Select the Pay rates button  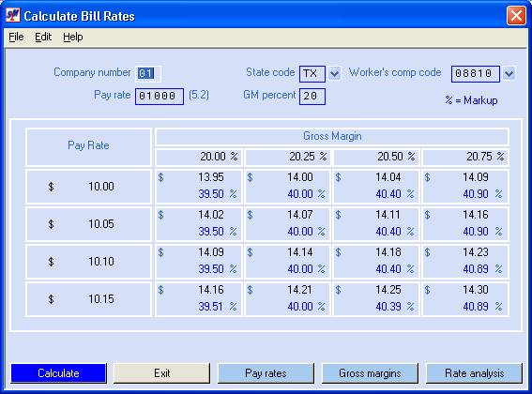point(266,373)
